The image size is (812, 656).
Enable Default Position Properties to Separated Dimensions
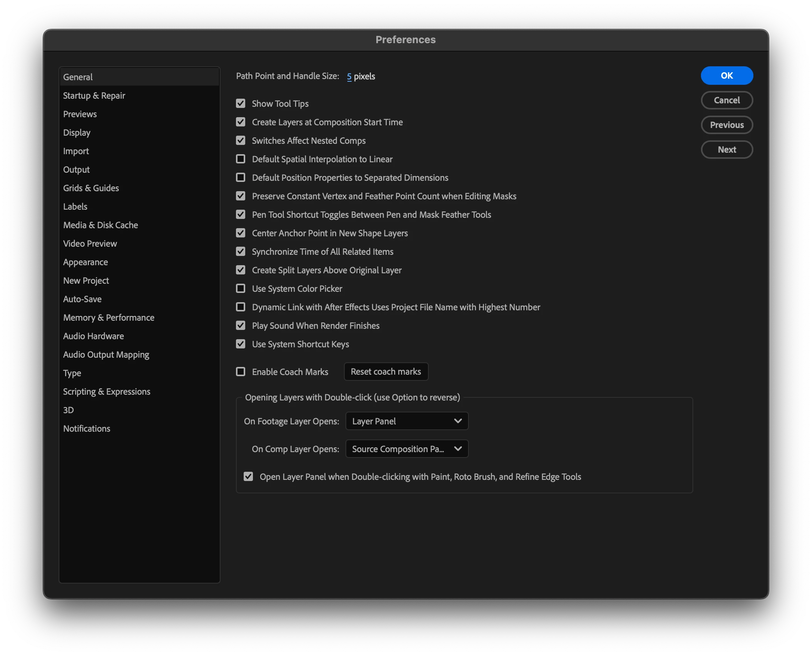click(x=241, y=177)
